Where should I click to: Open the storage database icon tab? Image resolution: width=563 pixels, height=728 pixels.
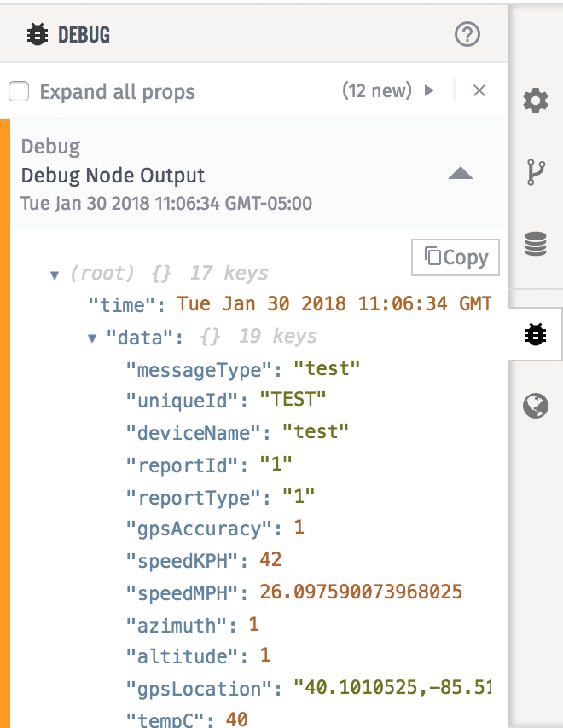pos(536,246)
